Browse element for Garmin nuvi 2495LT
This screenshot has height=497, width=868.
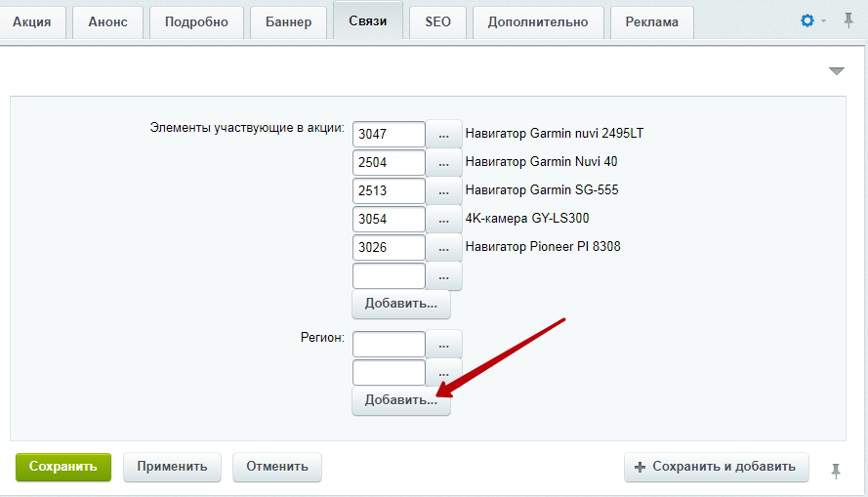444,134
